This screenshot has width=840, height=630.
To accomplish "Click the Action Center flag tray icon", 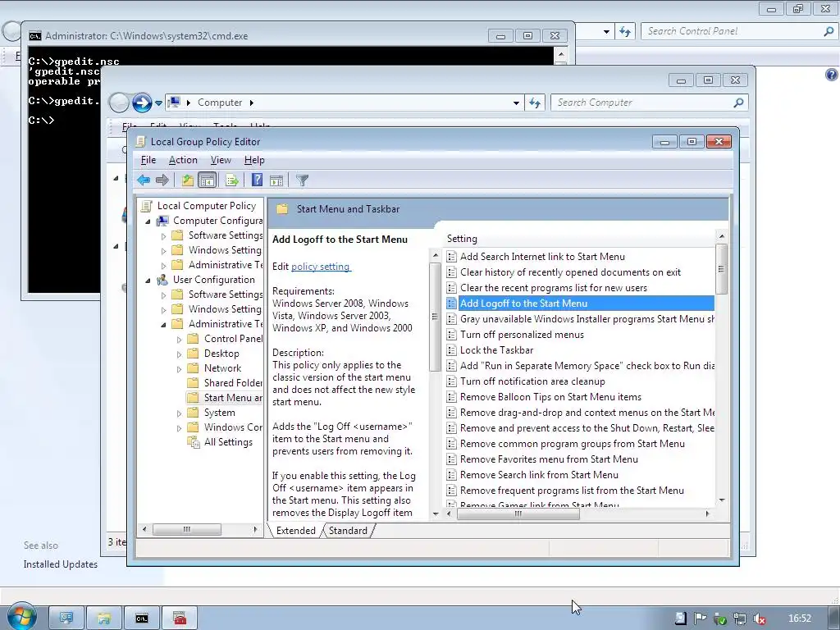I will [701, 619].
